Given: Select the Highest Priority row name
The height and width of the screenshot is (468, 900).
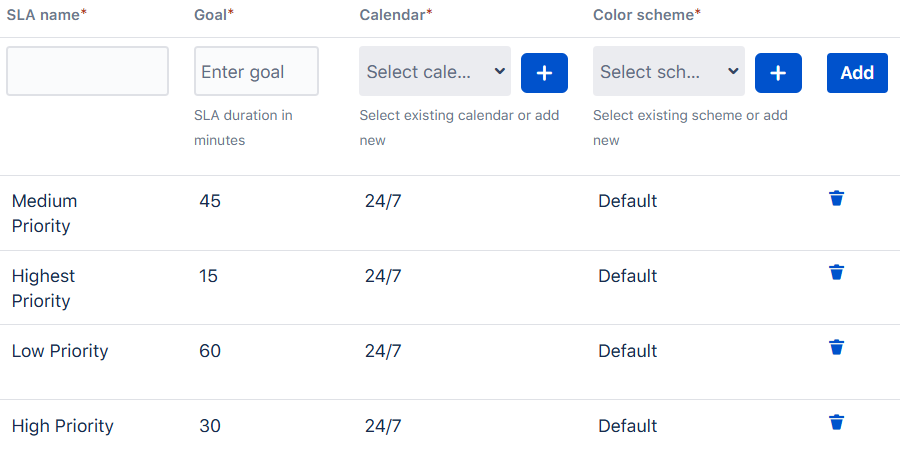Looking at the screenshot, I should click(43, 288).
